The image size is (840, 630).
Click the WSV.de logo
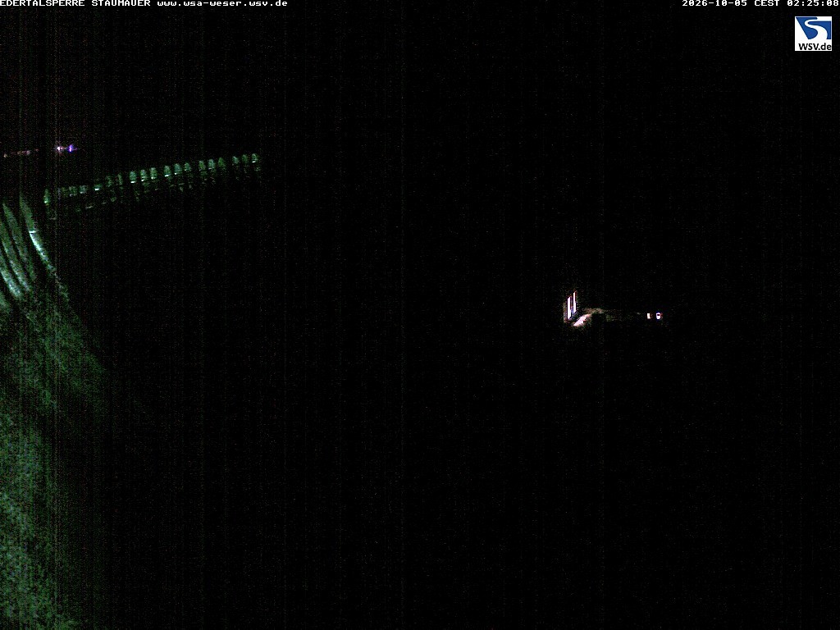[x=813, y=33]
